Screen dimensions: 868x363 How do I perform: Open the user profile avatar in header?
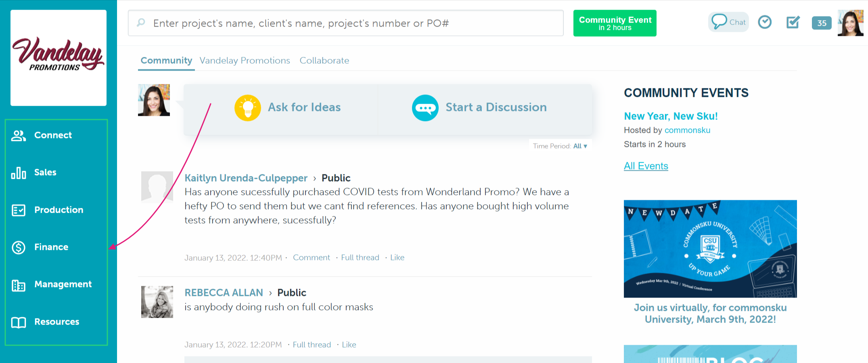tap(850, 23)
